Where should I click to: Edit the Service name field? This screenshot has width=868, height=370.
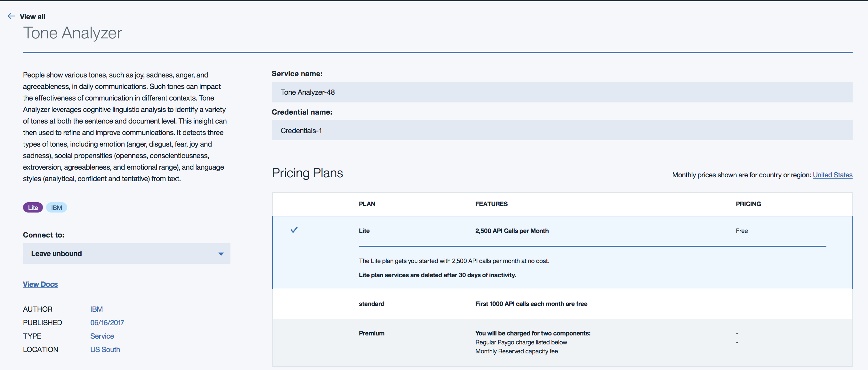pyautogui.click(x=562, y=92)
